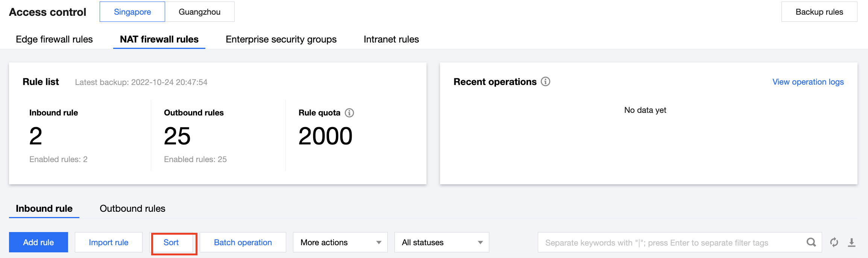Click the refresh rule list icon

834,242
